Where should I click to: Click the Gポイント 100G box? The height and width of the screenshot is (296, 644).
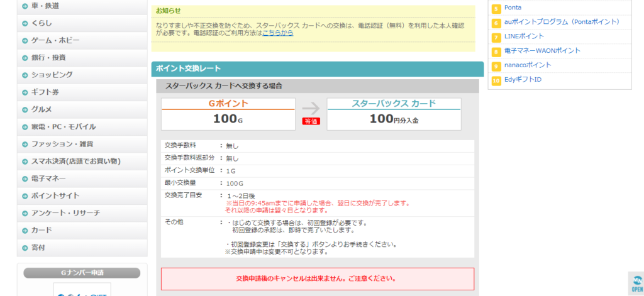228,114
